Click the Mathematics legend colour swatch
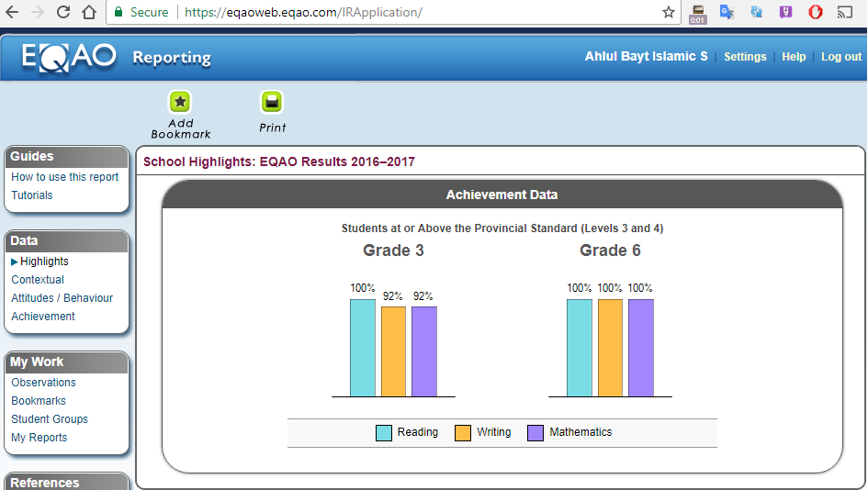This screenshot has height=490, width=868. tap(535, 433)
